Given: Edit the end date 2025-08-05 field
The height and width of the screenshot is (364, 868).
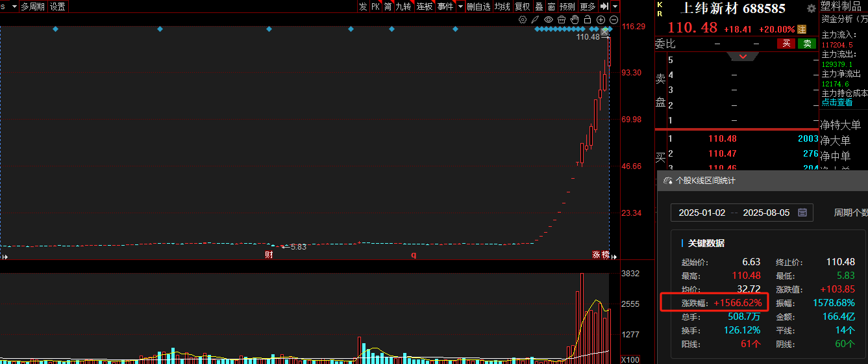Looking at the screenshot, I should click(x=767, y=213).
